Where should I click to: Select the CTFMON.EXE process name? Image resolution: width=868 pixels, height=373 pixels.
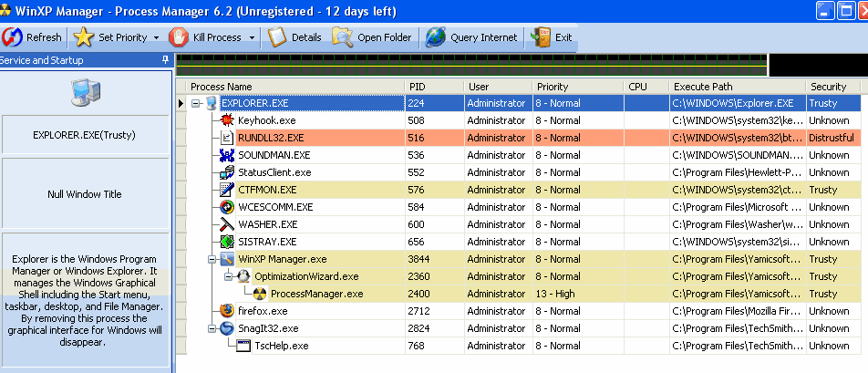[267, 190]
